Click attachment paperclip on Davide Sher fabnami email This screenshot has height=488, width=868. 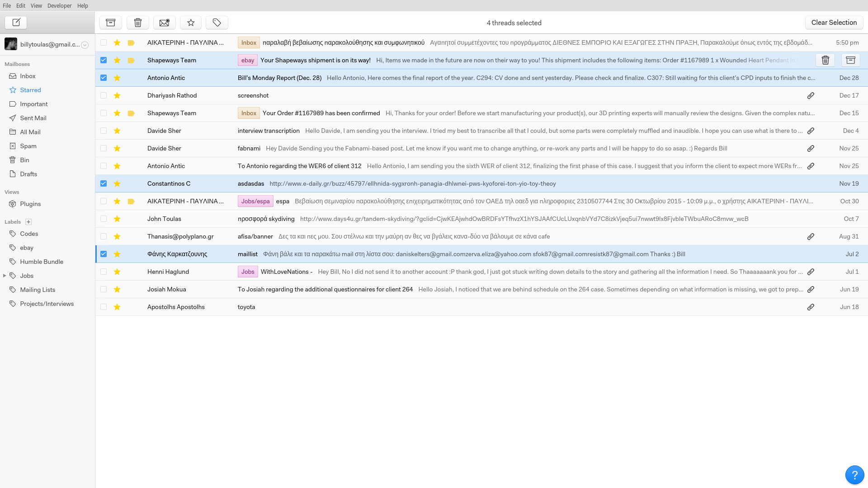pos(811,148)
